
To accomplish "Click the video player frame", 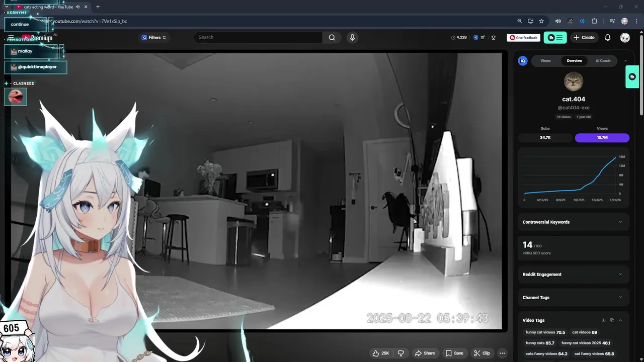I will [256, 191].
